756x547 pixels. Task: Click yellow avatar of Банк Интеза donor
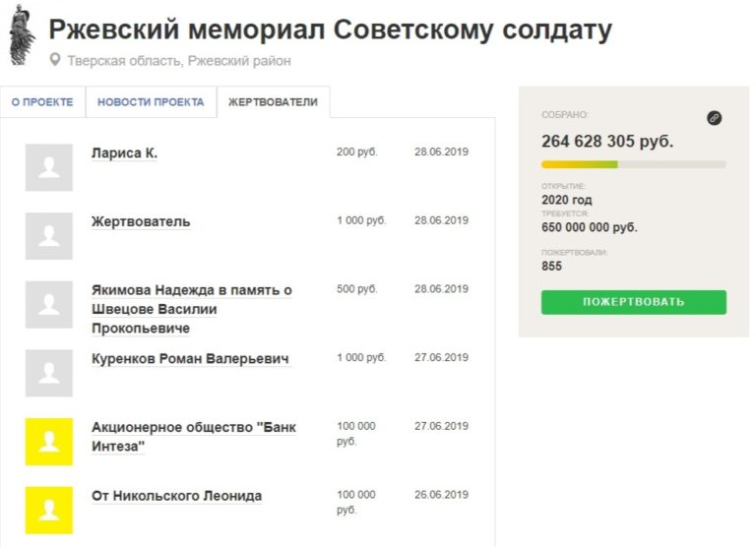(x=49, y=442)
